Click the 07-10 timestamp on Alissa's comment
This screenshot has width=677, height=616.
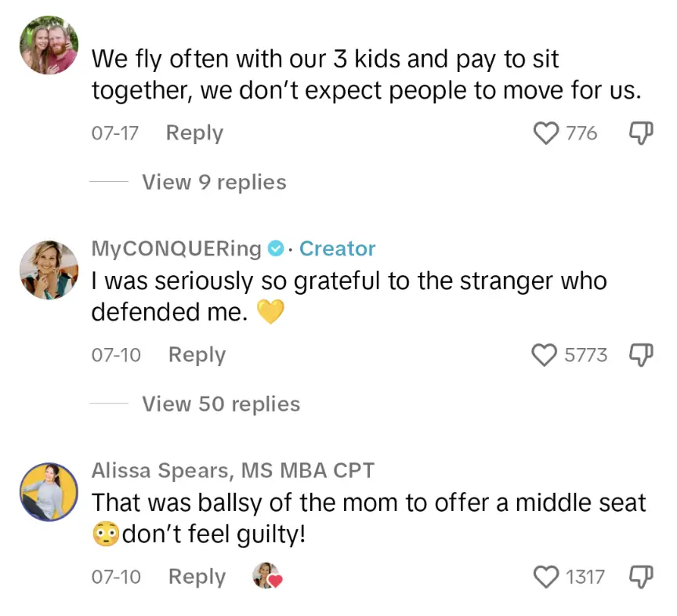(x=116, y=576)
